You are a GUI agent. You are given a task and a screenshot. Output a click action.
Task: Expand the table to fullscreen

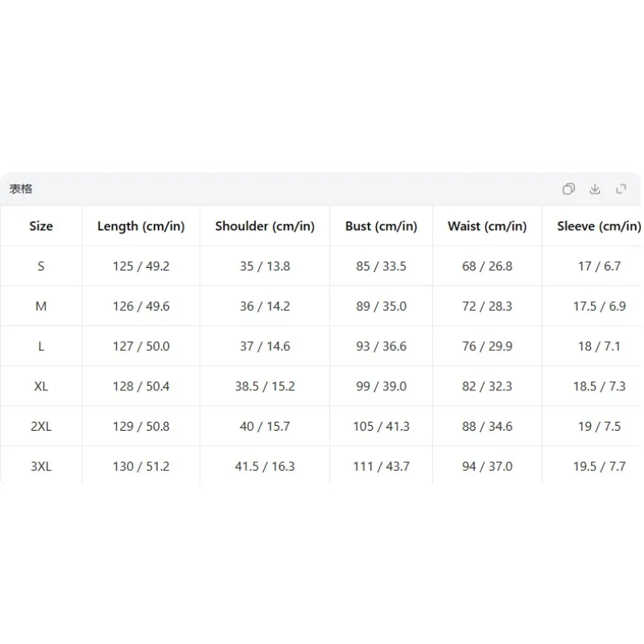tap(621, 189)
